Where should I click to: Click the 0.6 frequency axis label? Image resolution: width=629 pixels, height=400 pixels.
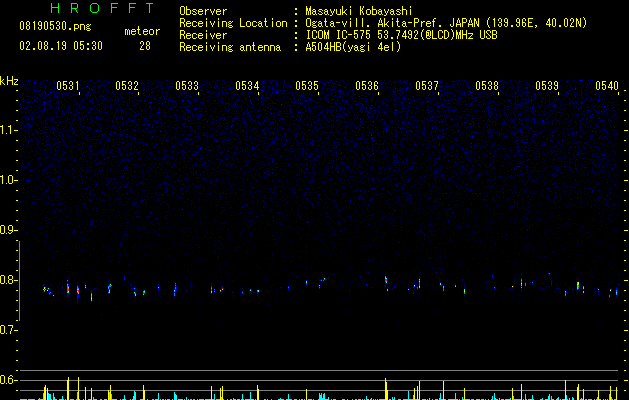tap(8, 380)
